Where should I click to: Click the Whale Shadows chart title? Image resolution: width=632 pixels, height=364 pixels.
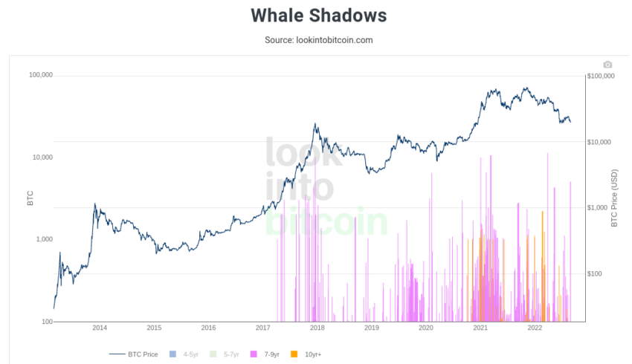pyautogui.click(x=319, y=16)
